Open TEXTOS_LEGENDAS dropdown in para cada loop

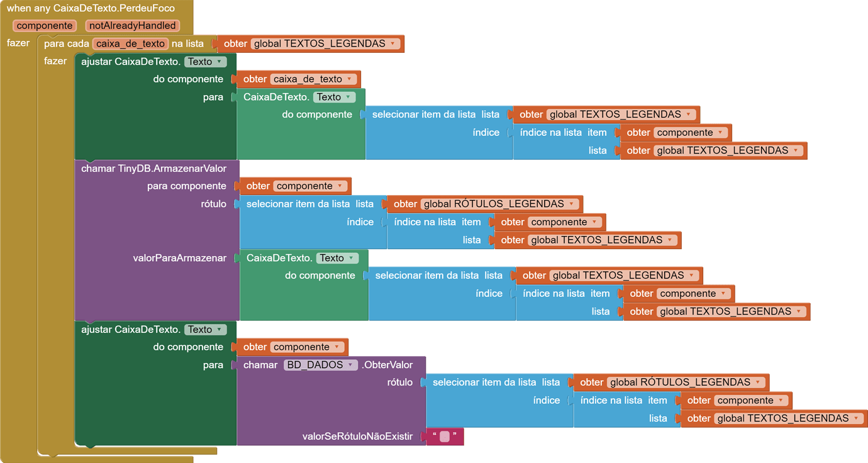[393, 44]
